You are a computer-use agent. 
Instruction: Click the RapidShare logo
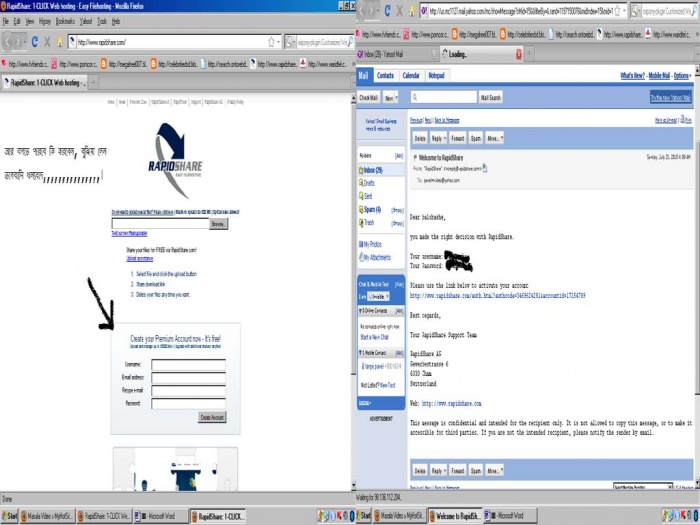click(x=175, y=160)
